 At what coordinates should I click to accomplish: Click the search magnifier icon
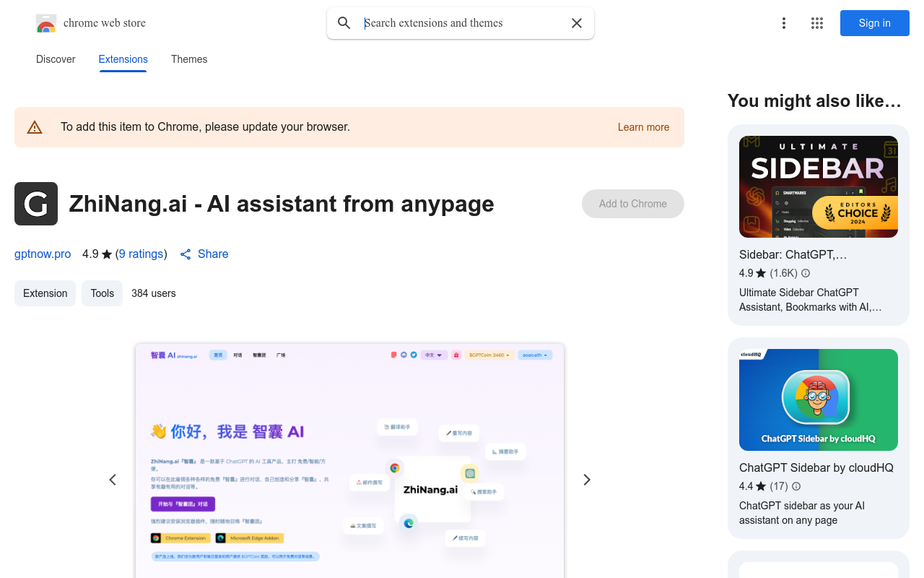point(344,23)
